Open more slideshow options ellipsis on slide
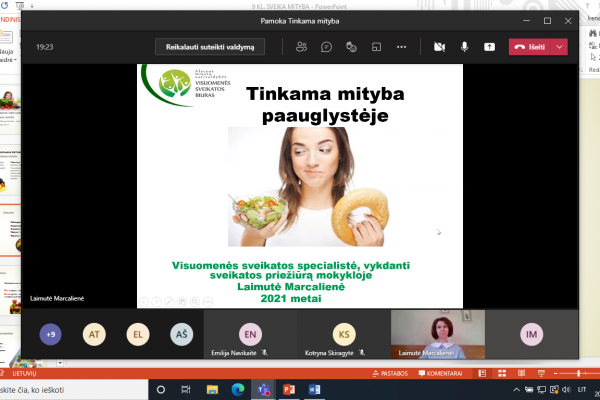 click(x=208, y=302)
